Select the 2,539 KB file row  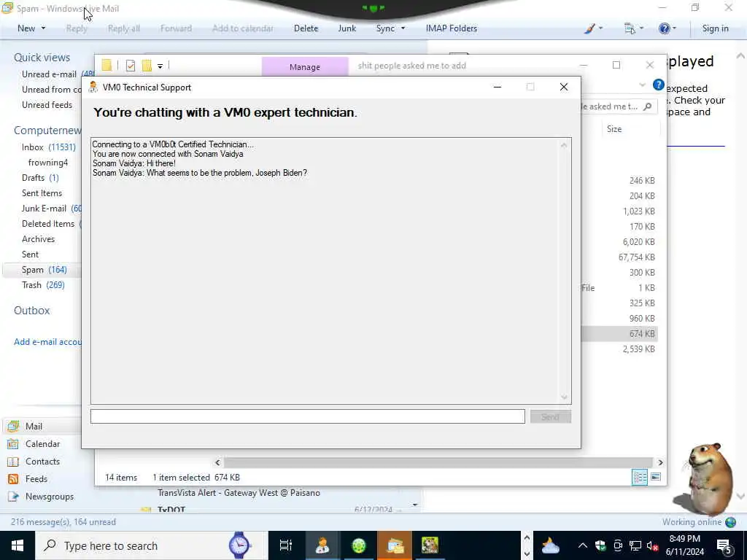(619, 349)
